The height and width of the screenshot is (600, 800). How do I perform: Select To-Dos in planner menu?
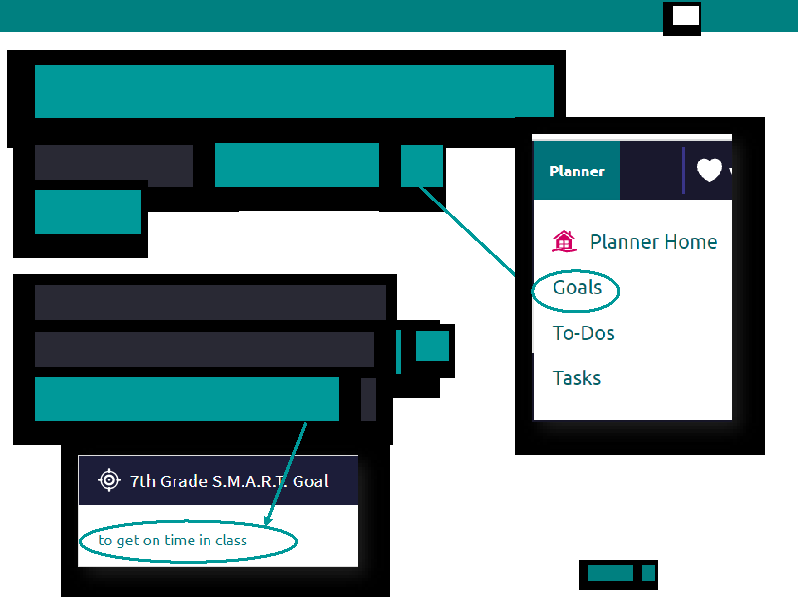pos(583,333)
